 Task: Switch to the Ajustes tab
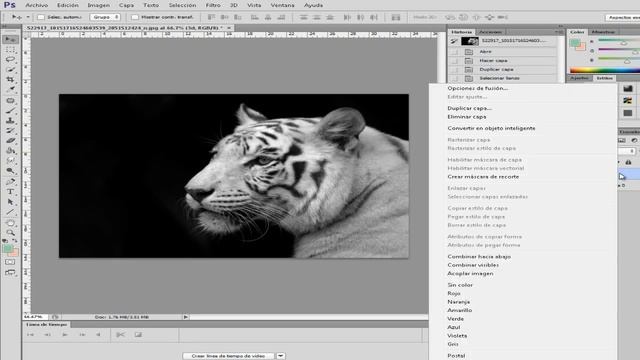(x=579, y=78)
